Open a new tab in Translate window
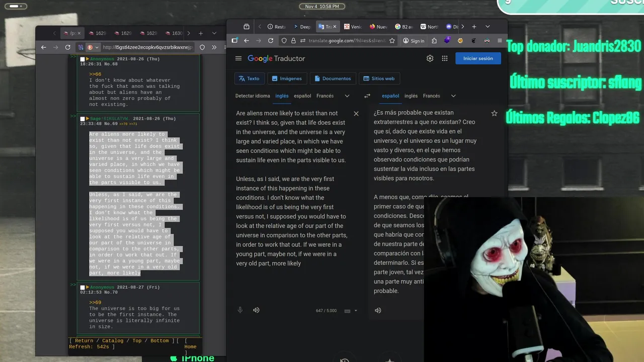The image size is (644, 362). (474, 27)
